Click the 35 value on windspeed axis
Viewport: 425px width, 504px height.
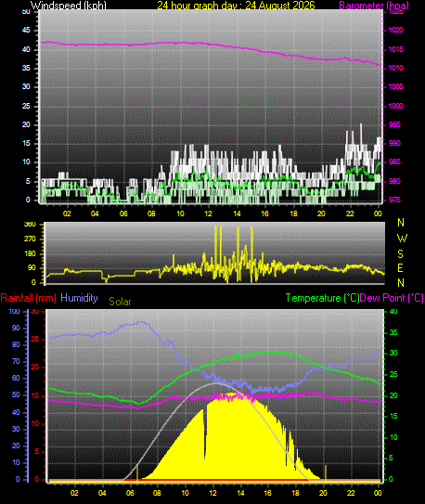26,68
